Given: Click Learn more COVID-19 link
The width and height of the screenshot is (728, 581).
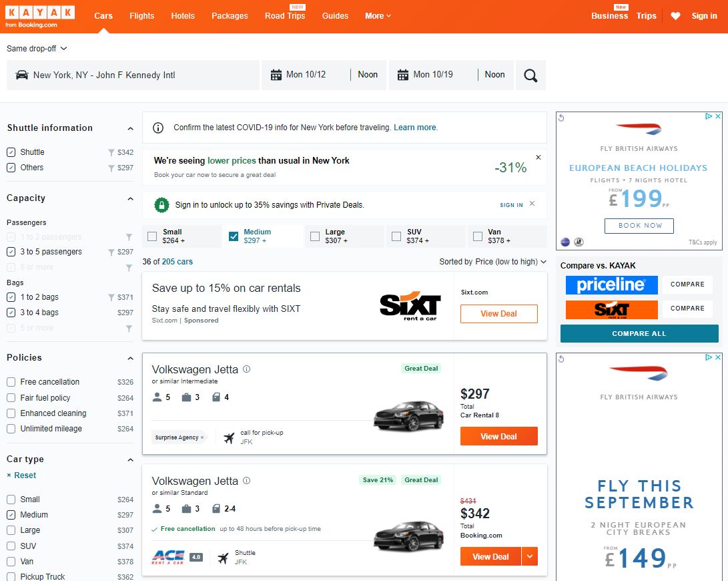Looking at the screenshot, I should [x=414, y=128].
